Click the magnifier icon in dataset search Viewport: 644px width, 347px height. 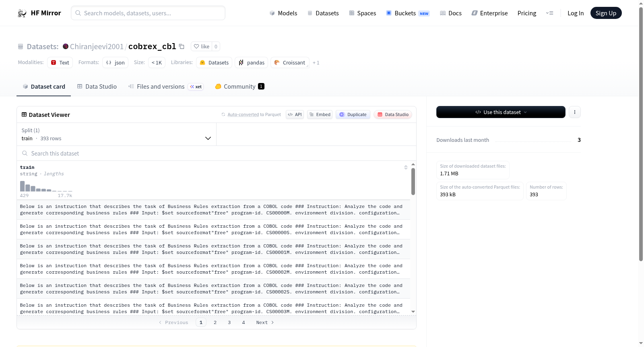point(25,153)
